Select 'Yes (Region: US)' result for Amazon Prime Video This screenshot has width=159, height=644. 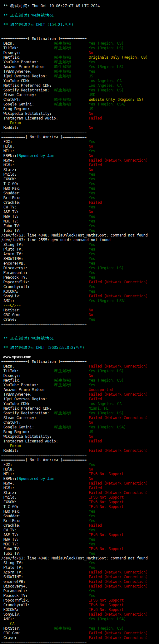point(106,67)
